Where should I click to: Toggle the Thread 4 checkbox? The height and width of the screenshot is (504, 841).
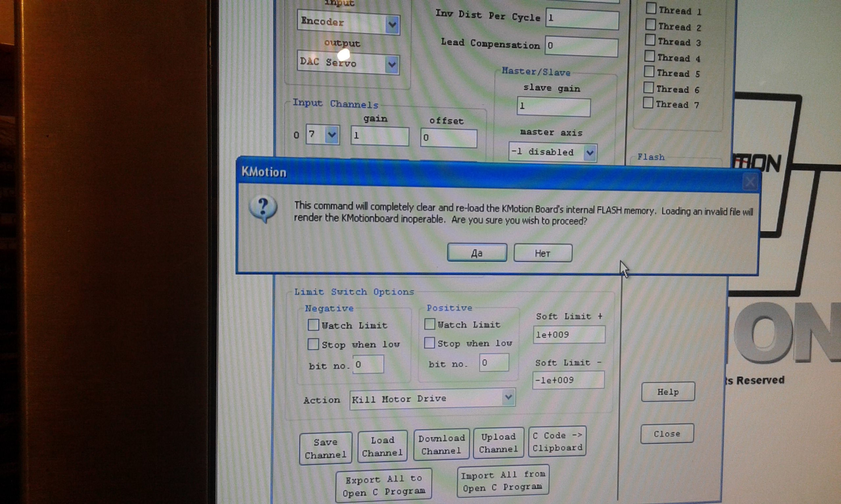coord(649,56)
